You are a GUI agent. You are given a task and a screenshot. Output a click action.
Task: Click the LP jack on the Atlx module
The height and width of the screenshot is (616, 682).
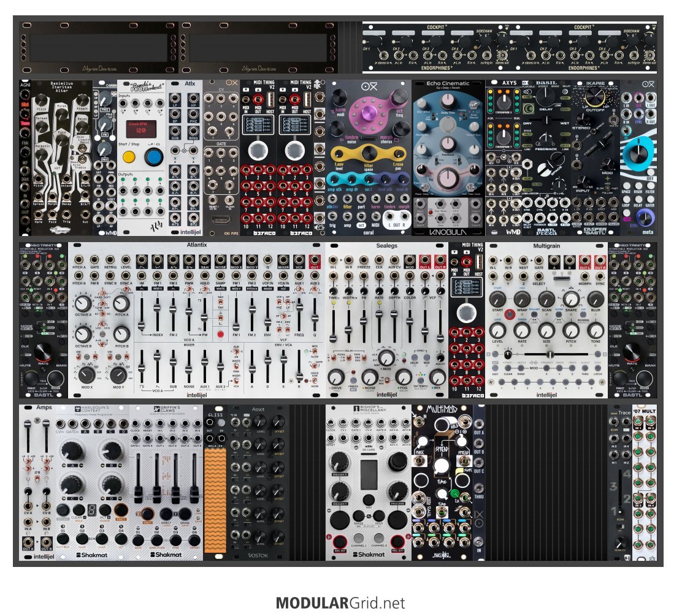(175, 98)
